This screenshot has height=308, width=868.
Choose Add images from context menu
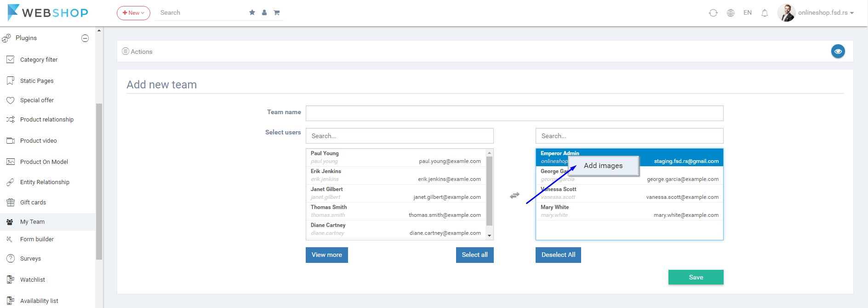coord(603,166)
